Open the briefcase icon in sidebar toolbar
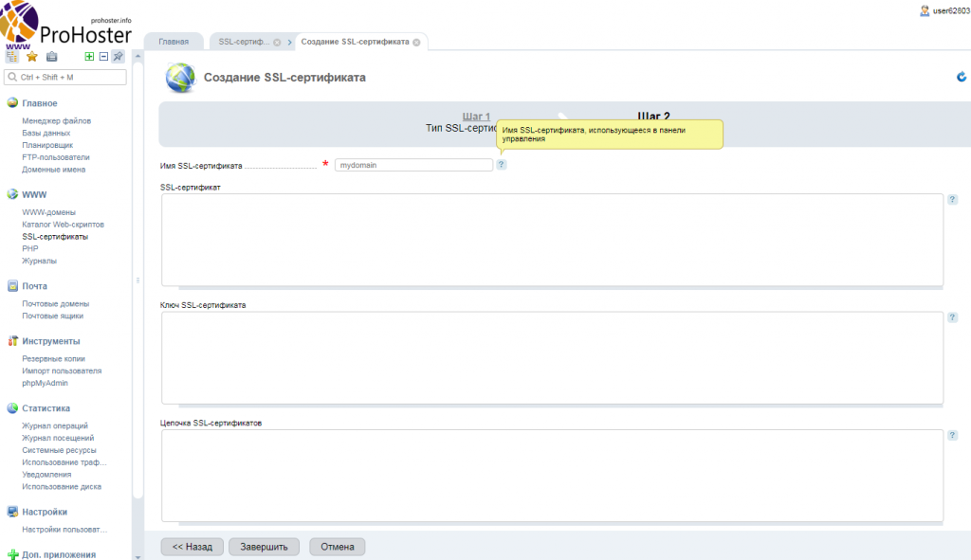 52,57
